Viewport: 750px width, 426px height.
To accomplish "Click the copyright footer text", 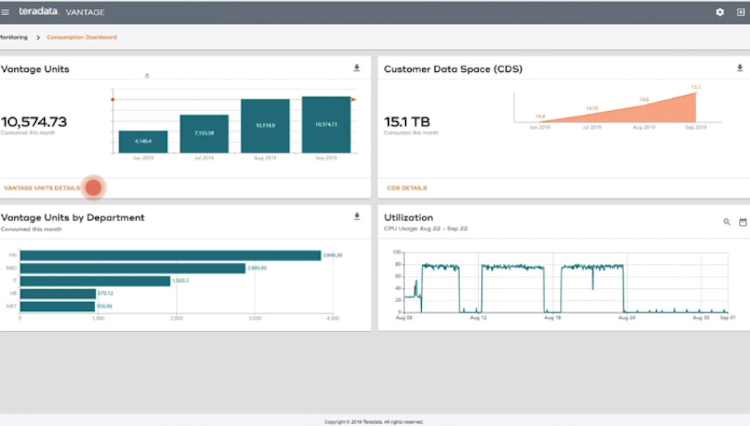I will [x=374, y=422].
